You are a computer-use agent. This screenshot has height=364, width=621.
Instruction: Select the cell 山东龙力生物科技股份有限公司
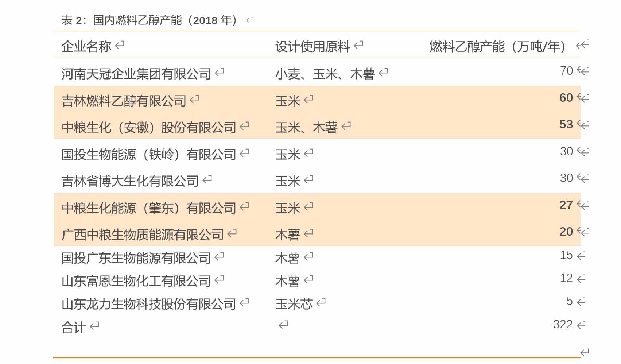click(x=149, y=304)
